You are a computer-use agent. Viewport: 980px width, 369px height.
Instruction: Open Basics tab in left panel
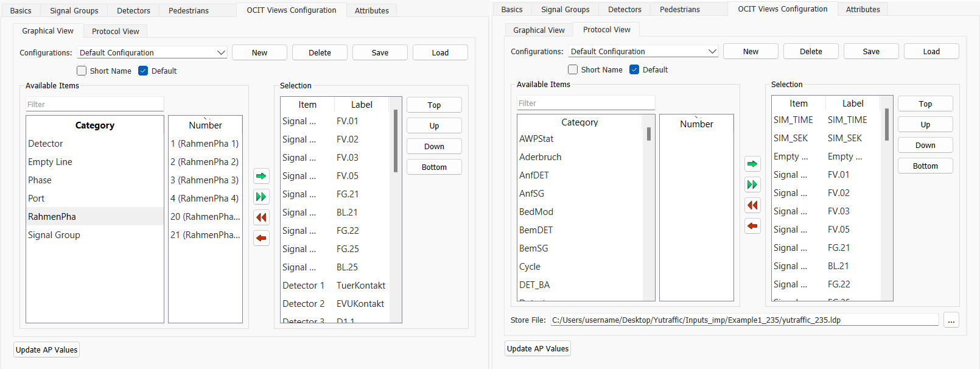coord(21,11)
